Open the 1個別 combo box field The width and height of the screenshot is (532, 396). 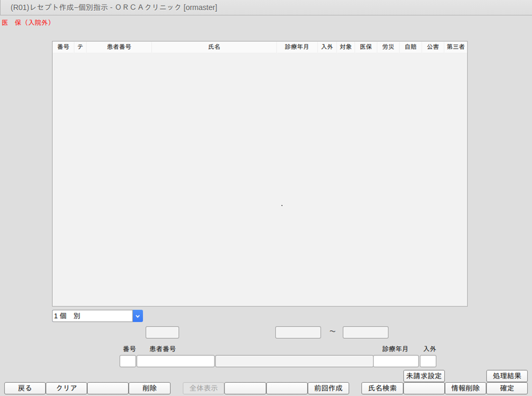93,316
